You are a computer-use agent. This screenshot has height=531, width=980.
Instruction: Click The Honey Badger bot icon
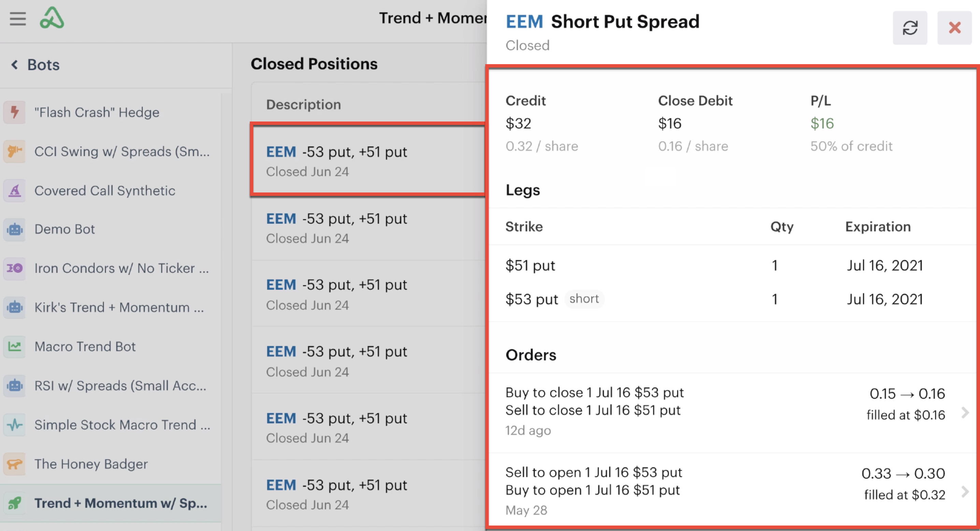15,464
